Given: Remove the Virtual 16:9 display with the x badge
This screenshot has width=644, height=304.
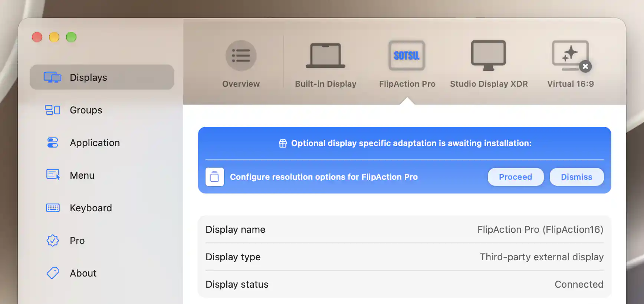Looking at the screenshot, I should pos(585,66).
